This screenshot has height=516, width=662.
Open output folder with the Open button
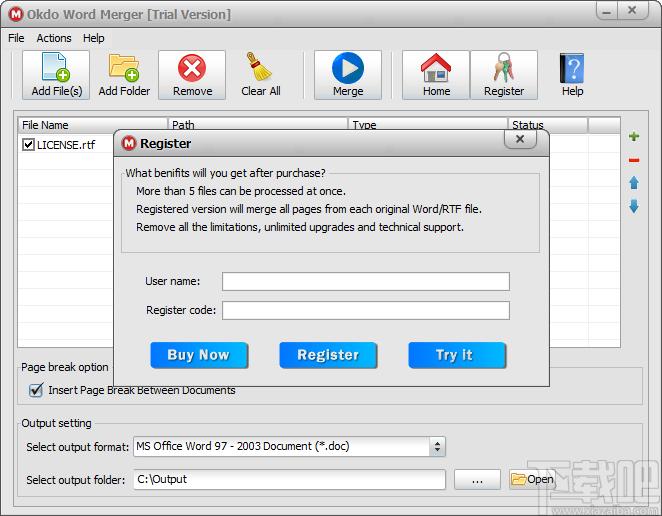[x=532, y=479]
